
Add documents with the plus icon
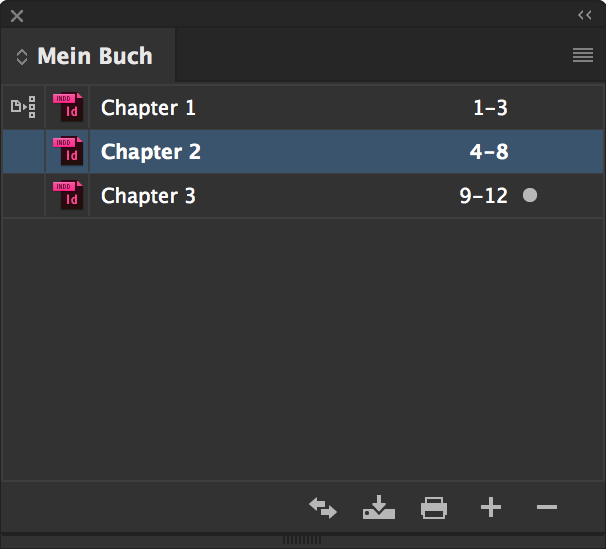coord(491,507)
